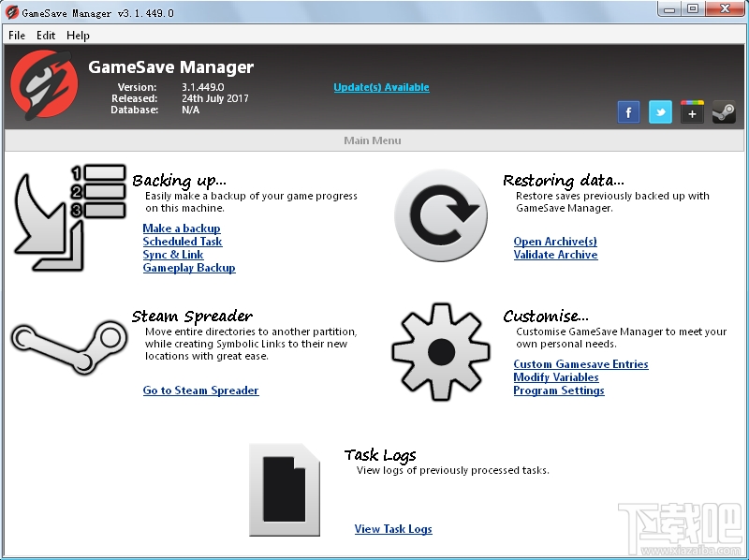Click the Update(s) Available link
The height and width of the screenshot is (560, 749).
point(381,87)
